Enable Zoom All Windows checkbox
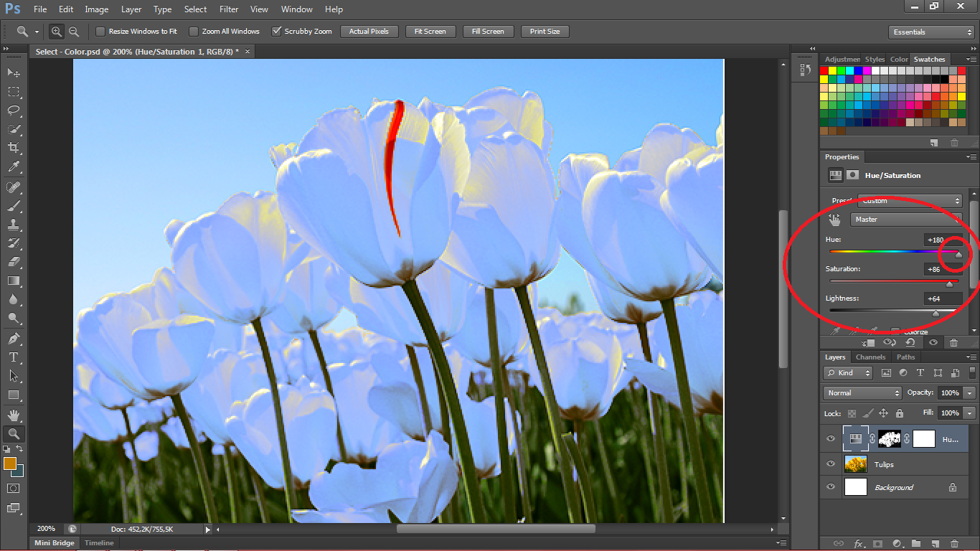Image resolution: width=980 pixels, height=551 pixels. (194, 32)
